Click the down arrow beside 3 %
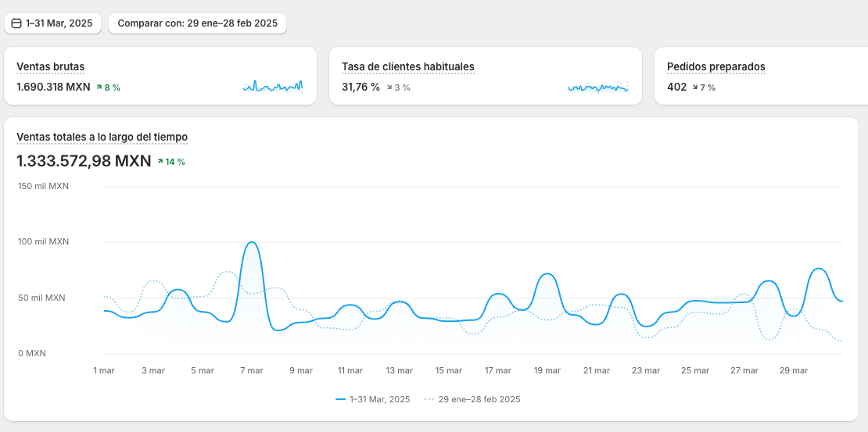 [389, 87]
